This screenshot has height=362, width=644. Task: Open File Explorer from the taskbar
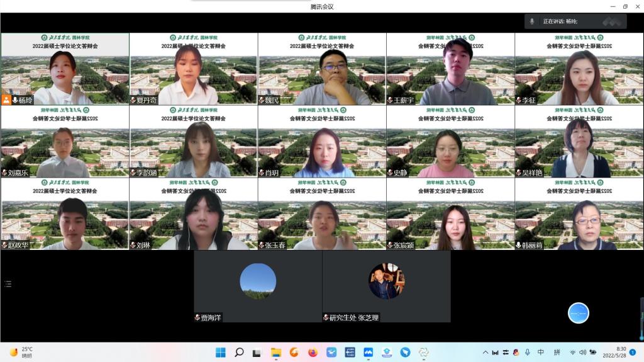coord(276,352)
